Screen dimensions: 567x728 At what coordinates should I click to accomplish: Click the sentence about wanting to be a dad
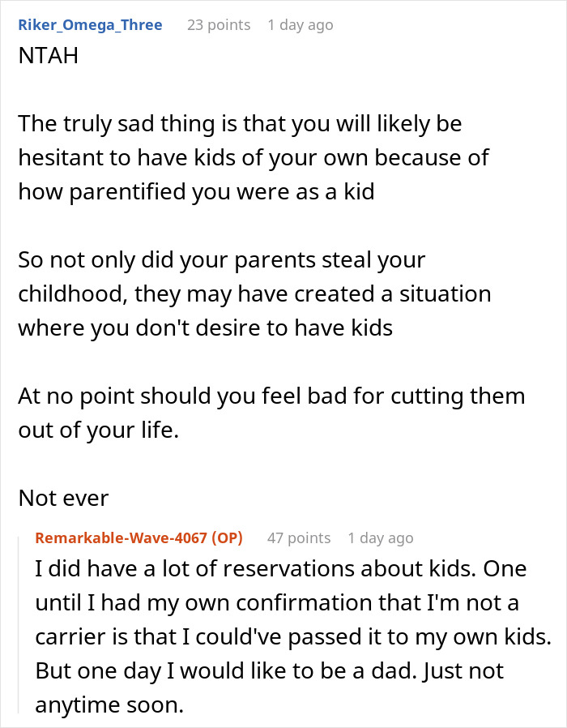coord(267,671)
